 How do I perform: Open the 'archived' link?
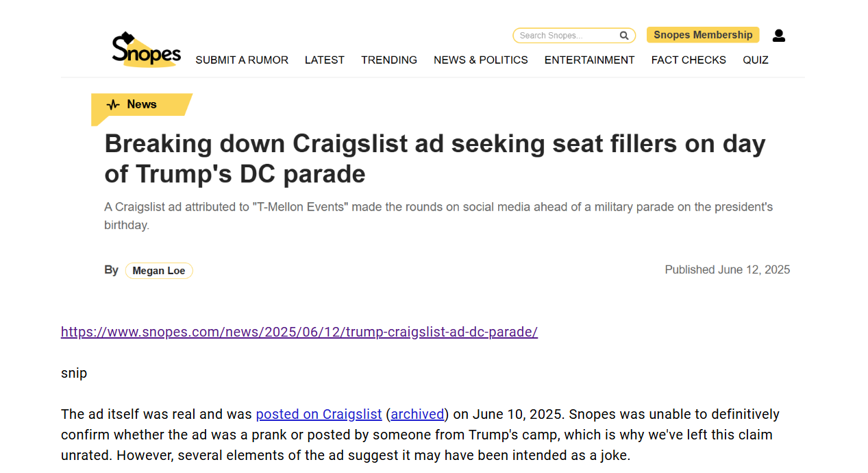(x=417, y=414)
